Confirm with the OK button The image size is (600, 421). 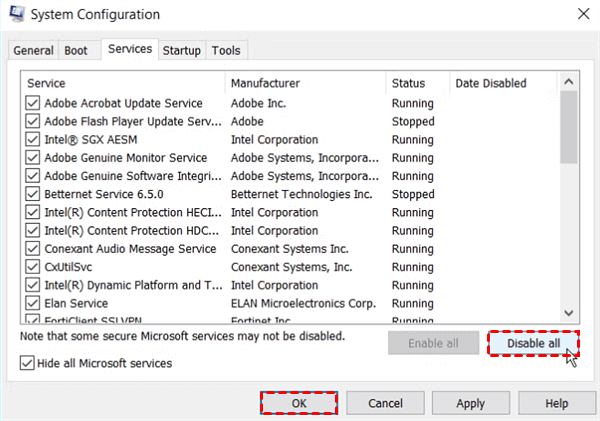click(x=299, y=403)
